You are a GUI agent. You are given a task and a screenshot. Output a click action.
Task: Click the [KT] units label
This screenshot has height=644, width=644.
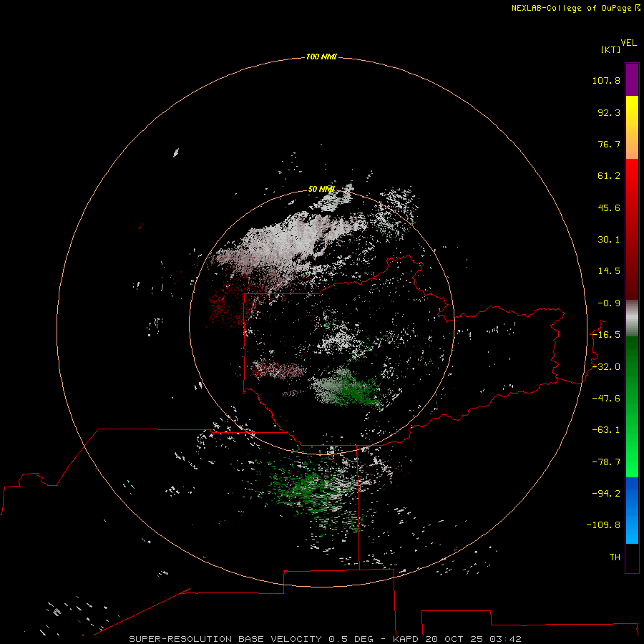point(611,49)
